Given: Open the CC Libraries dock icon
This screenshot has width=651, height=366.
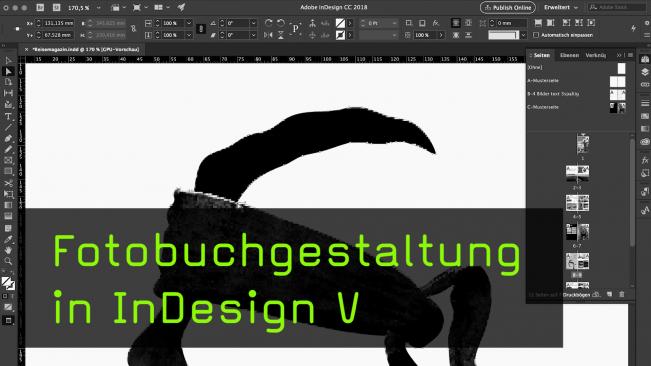Looking at the screenshot, I should click(645, 142).
